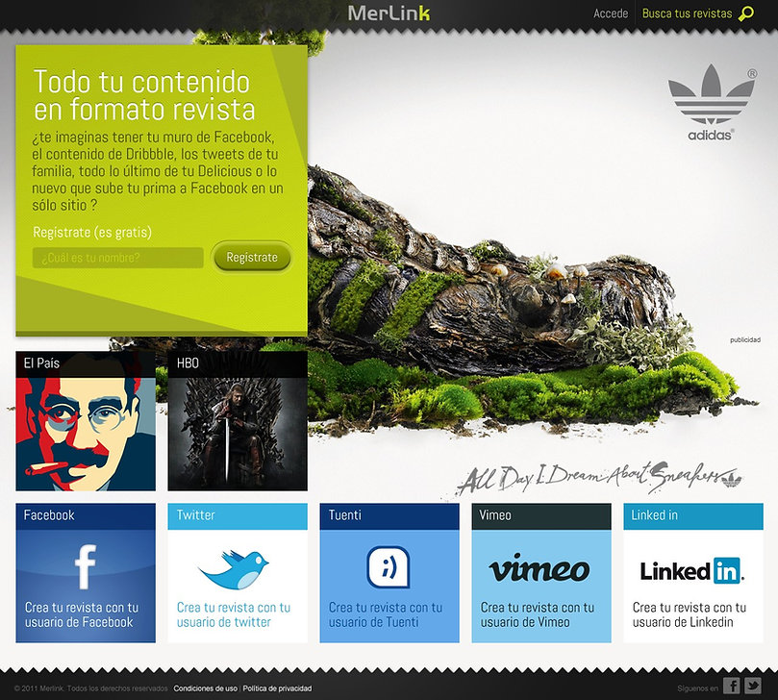Click Crea tu revista con Tuenti text
Screen dimensions: 778x700
point(385,614)
